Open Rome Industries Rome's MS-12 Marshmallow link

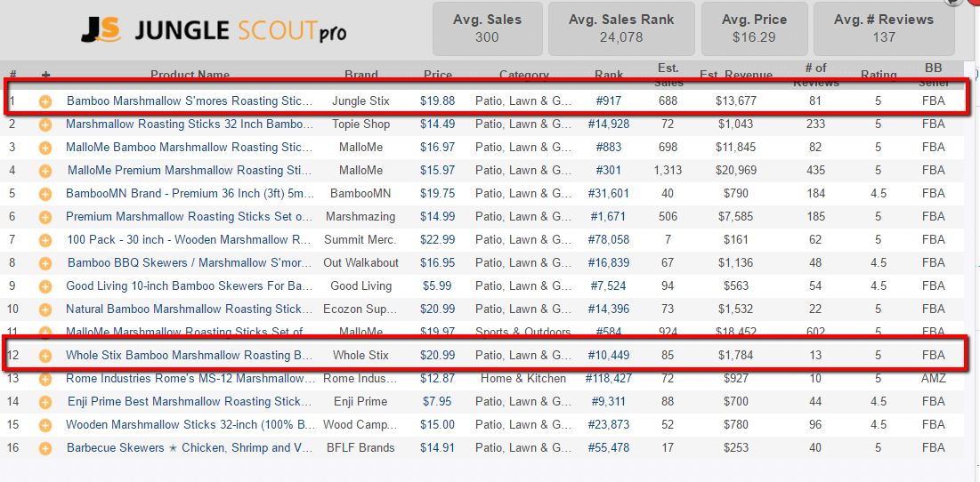[190, 379]
